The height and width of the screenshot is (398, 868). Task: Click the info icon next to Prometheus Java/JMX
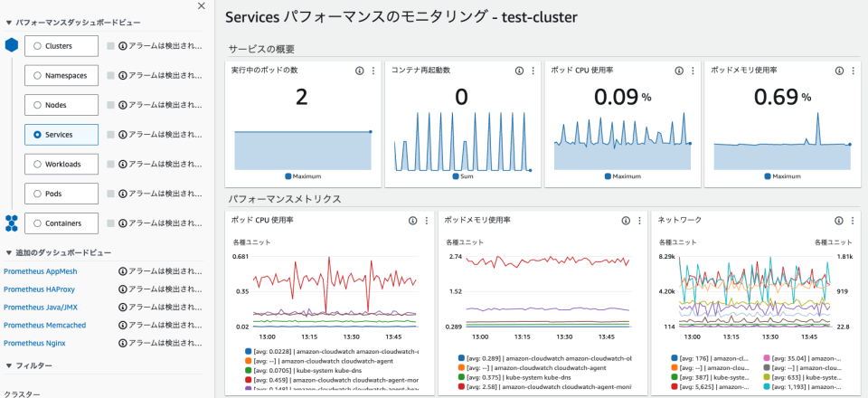(123, 308)
